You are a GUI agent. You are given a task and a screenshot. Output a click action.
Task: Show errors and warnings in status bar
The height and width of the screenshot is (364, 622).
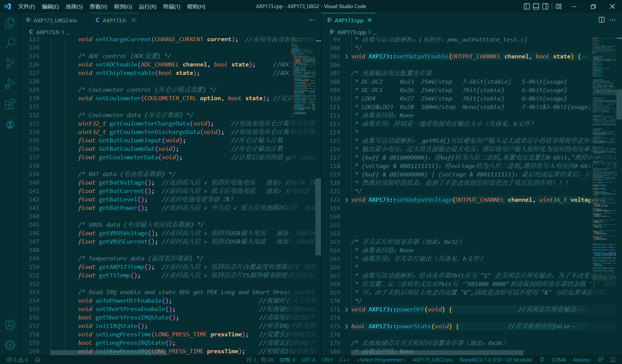tap(17, 360)
